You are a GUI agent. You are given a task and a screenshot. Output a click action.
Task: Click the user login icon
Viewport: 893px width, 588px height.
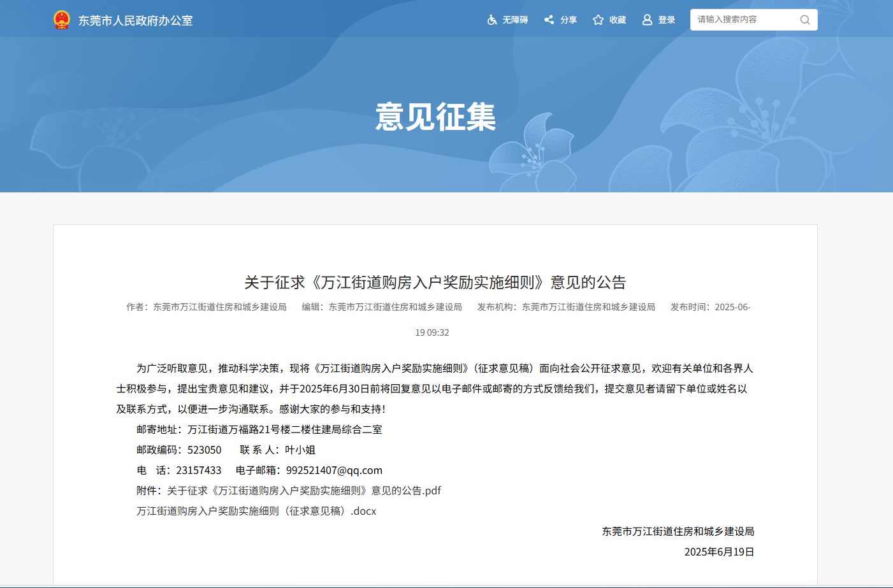647,20
